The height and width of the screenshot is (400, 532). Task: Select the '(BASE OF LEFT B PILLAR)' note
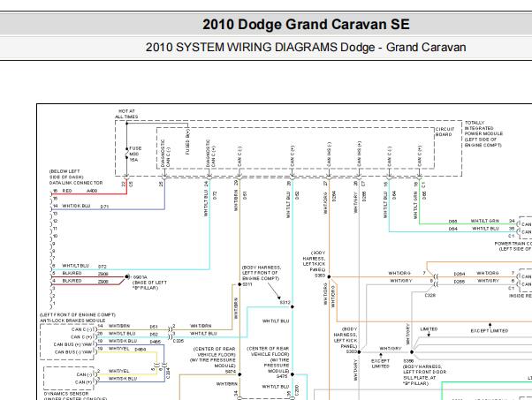click(x=149, y=285)
